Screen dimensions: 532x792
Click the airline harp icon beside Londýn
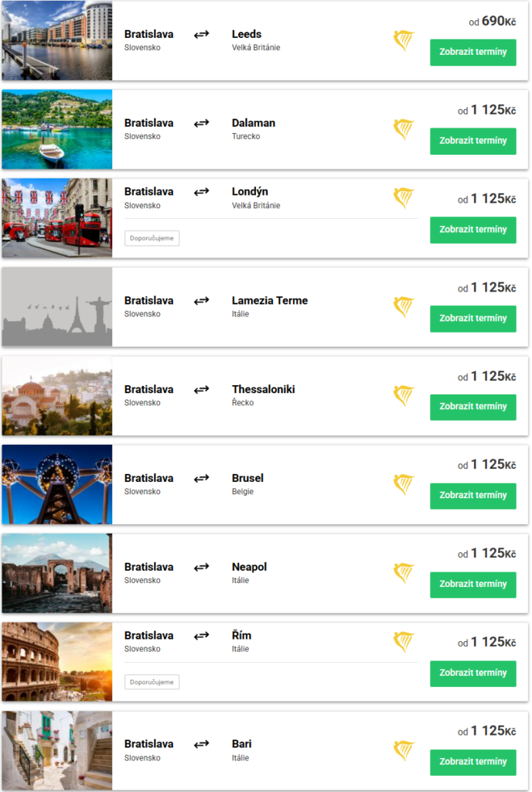pos(404,198)
